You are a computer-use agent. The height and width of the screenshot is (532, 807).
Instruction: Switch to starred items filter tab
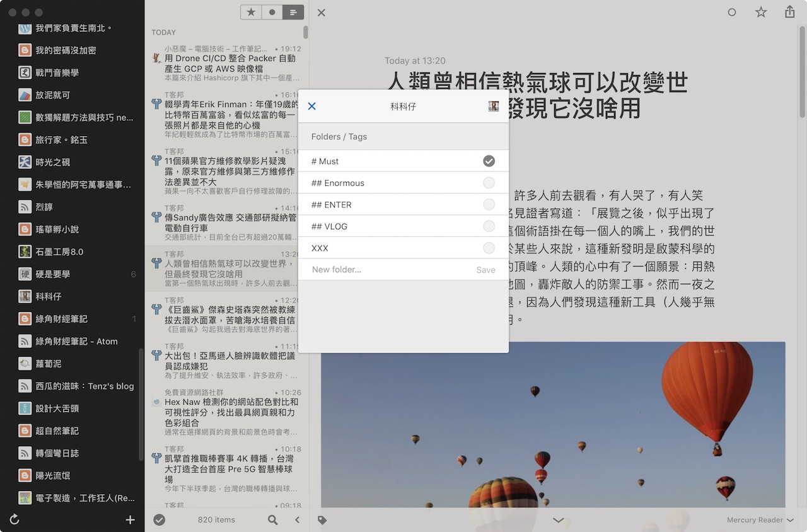pyautogui.click(x=251, y=12)
